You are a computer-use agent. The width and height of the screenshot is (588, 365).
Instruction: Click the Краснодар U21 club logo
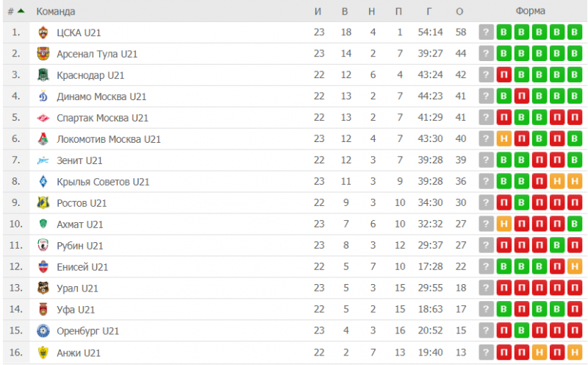[x=43, y=75]
